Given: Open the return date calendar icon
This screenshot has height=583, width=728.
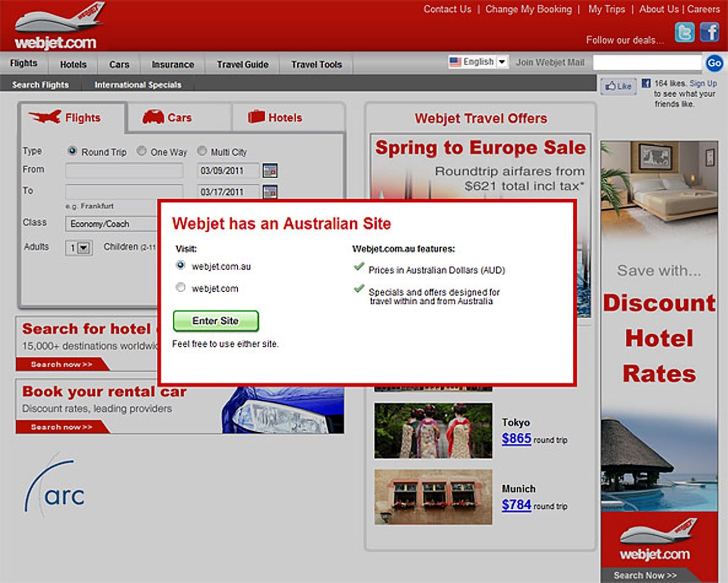Looking at the screenshot, I should (270, 192).
